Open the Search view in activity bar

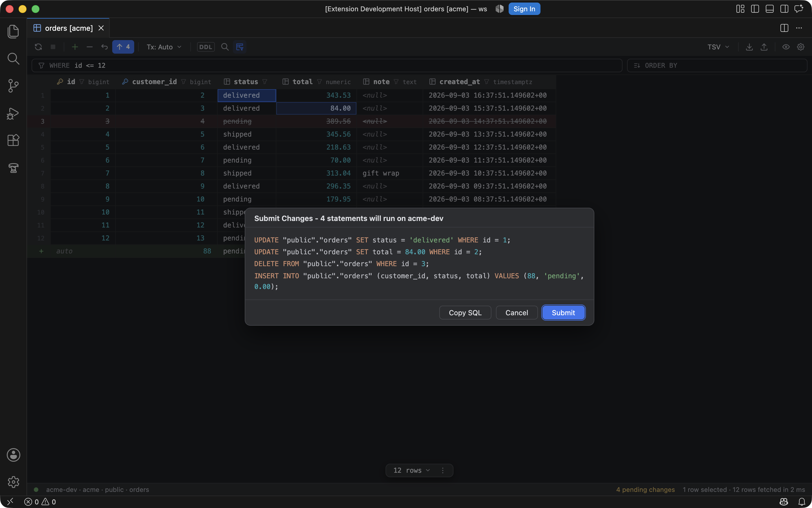(x=13, y=58)
